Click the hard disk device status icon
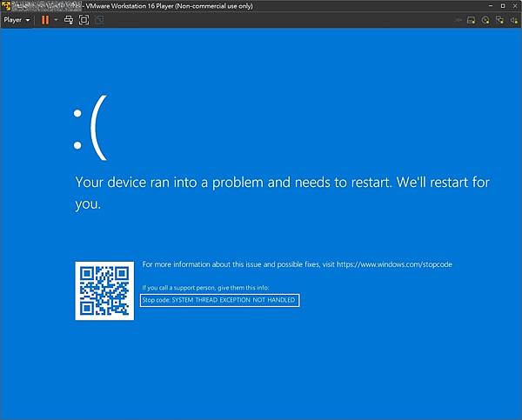Viewport: 522px width, 420px height. pyautogui.click(x=471, y=20)
